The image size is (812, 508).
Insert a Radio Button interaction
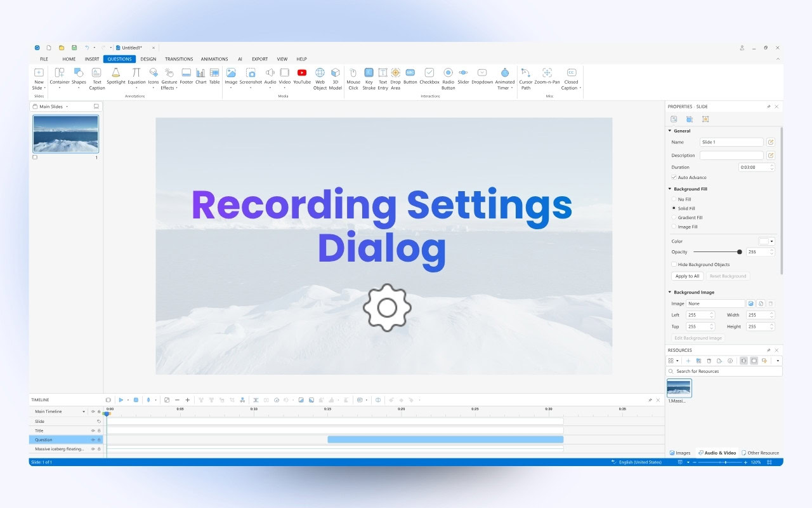448,79
